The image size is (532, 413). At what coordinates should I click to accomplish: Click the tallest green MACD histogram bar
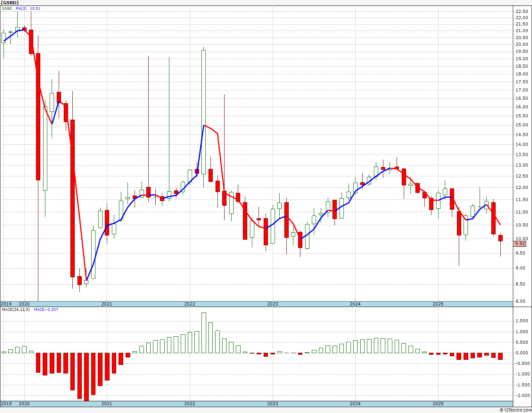pyautogui.click(x=203, y=332)
